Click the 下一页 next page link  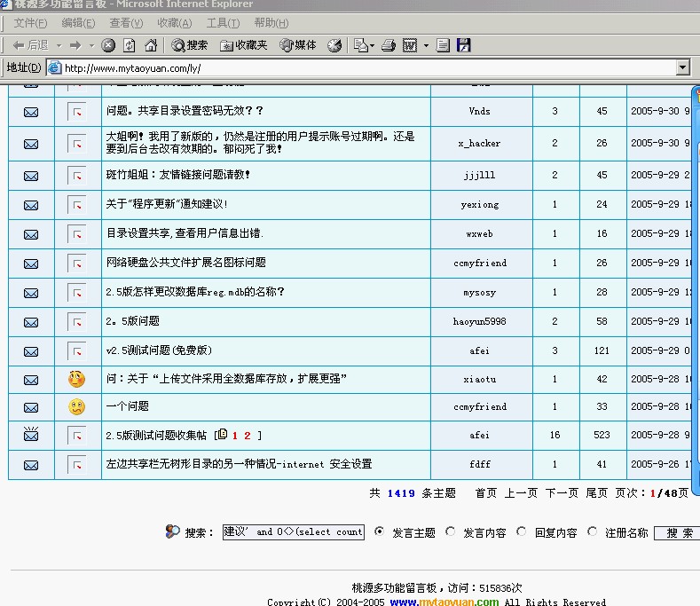click(562, 493)
